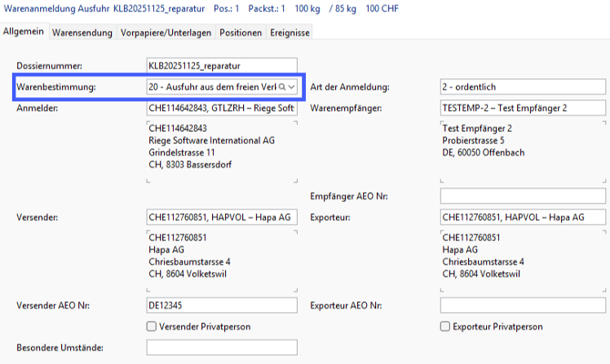The width and height of the screenshot is (610, 364).
Task: Tick the Exporteur Privatperson checkbox
Action: [x=444, y=326]
